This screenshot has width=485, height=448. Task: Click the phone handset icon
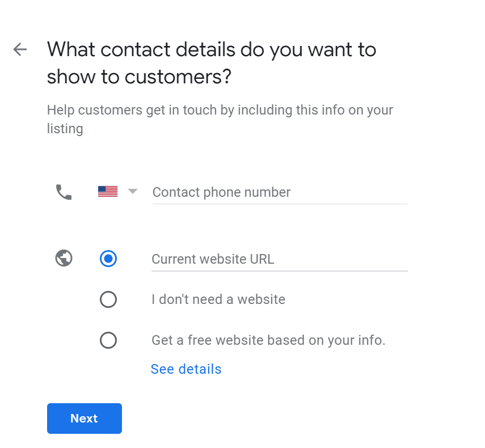coord(64,192)
